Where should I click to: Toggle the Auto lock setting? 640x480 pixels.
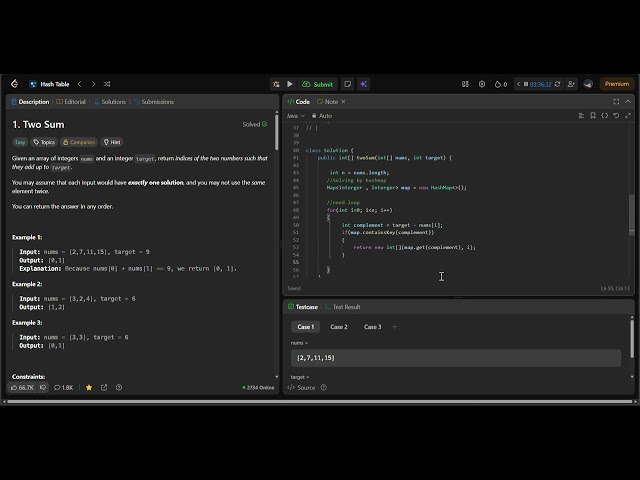tap(322, 116)
